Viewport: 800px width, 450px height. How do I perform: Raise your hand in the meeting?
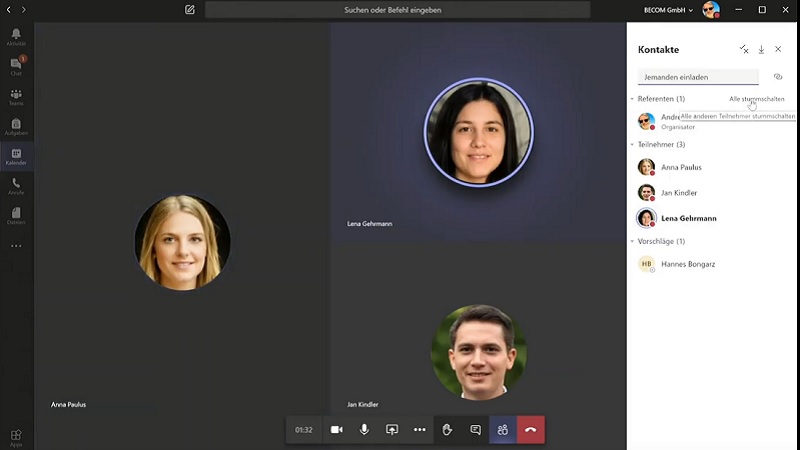pyautogui.click(x=447, y=429)
